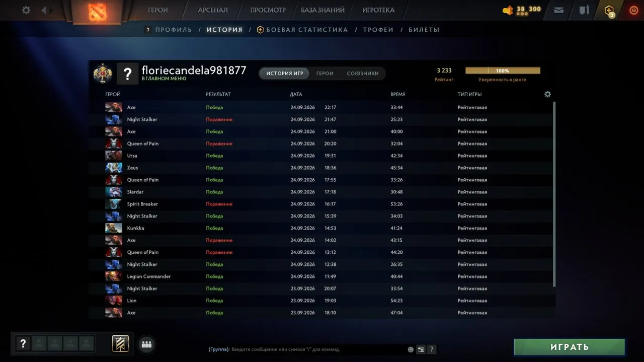Click the Kunkka hero portrait
Viewport: 644px width, 362px height.
click(x=114, y=228)
